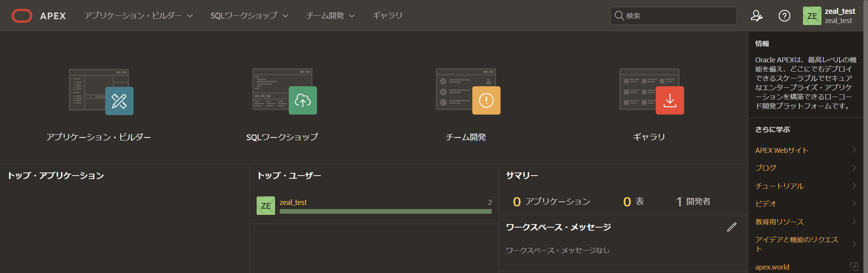Screen dimensions: 868x273
Task: Open the アプリケーション・ビルダー large pencil-ruler icon
Action: click(x=119, y=101)
